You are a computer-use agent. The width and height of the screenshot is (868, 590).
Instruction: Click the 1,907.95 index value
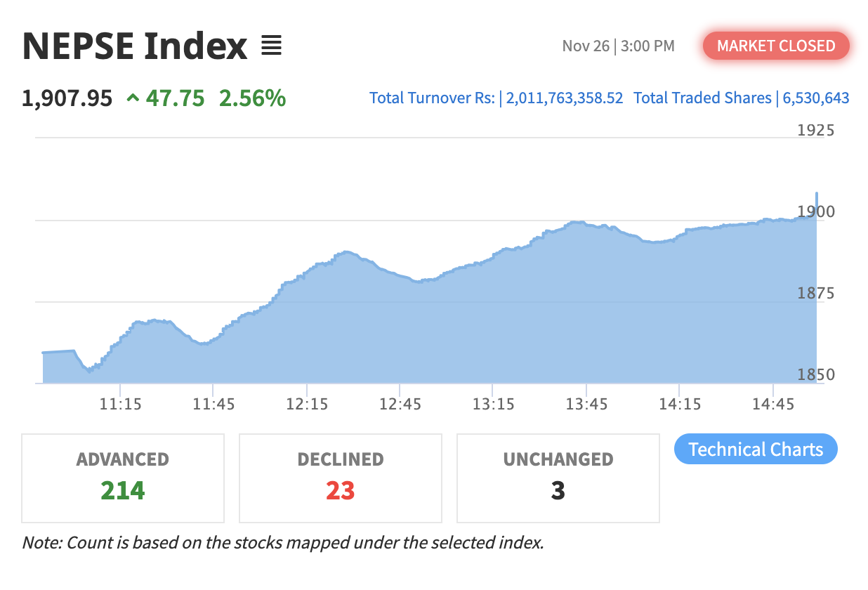click(67, 98)
